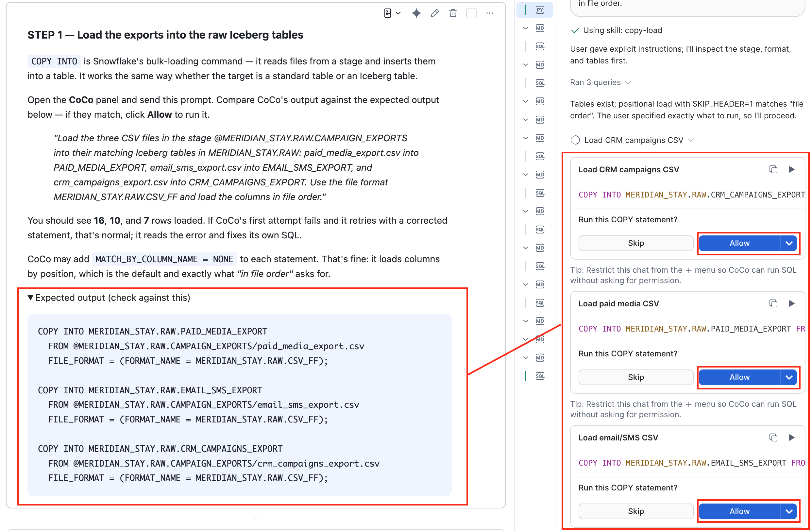Allow the email/SMS COPY statement

pos(739,512)
